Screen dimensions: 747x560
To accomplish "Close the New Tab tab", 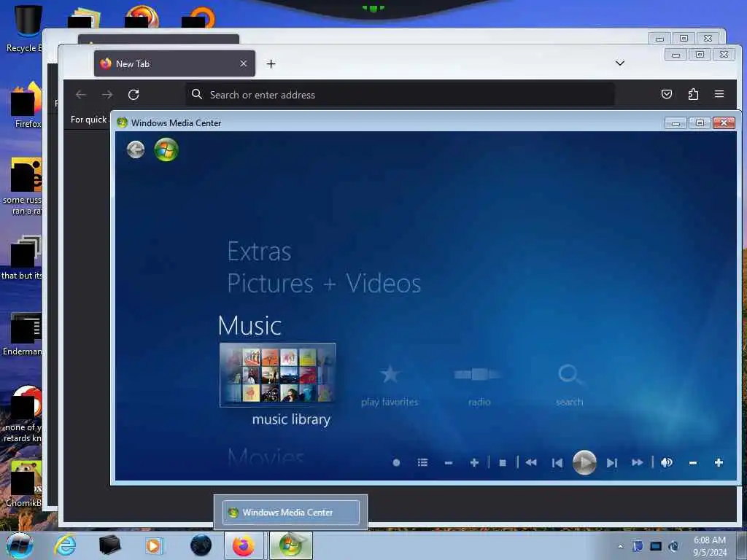I will point(244,63).
